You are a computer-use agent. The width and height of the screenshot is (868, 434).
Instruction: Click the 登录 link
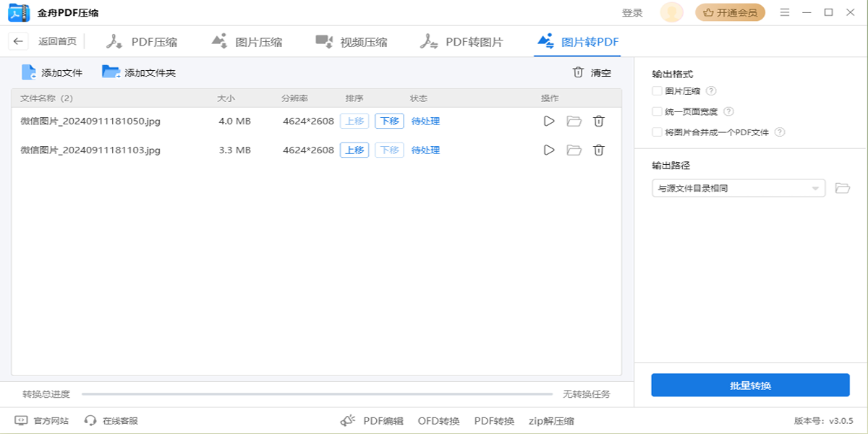632,12
